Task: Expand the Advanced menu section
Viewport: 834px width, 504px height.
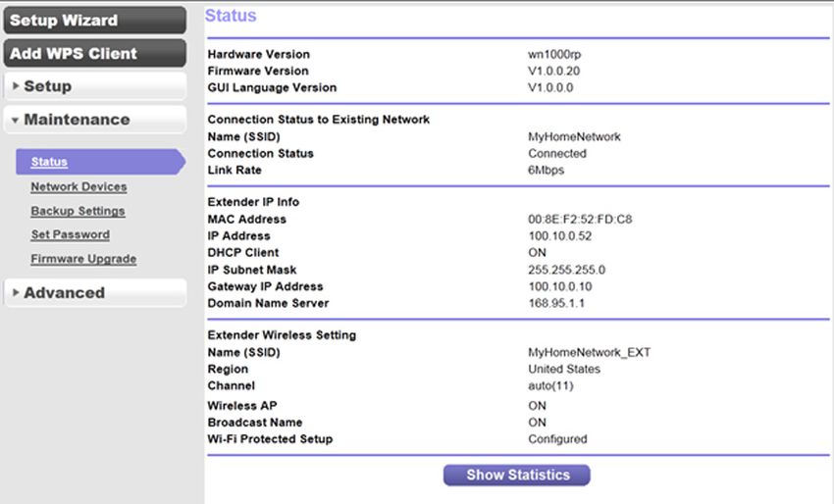Action: 94,292
